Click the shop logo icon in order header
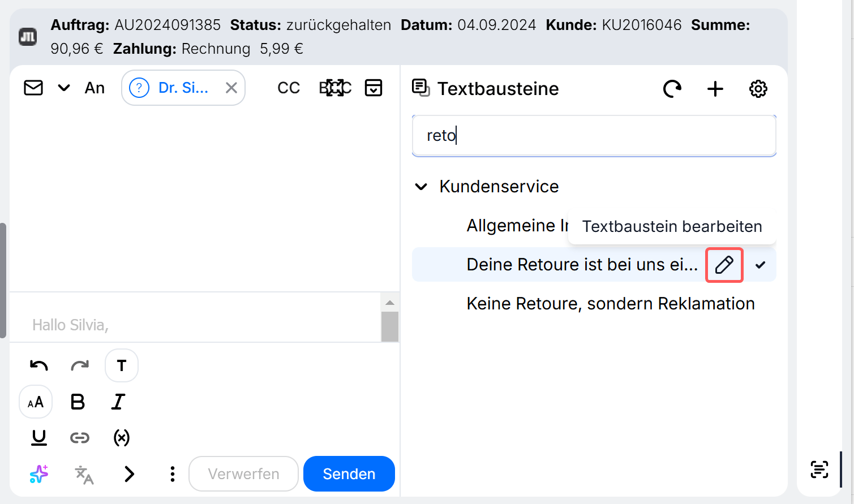Viewport: 854px width, 504px height. pyautogui.click(x=28, y=37)
